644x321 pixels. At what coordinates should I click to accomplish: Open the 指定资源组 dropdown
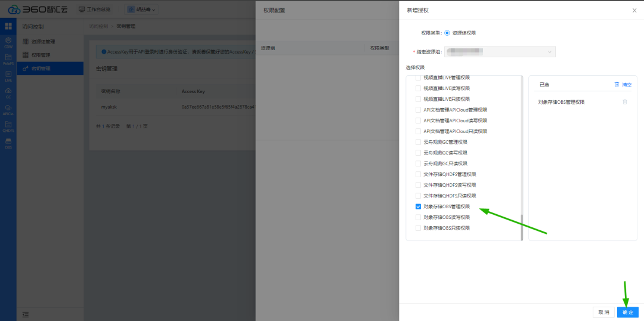click(500, 52)
